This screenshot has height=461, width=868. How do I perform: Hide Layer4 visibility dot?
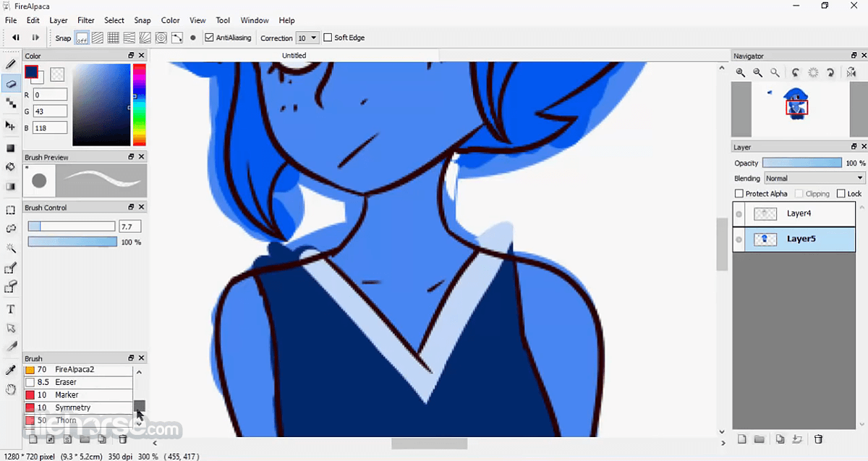pyautogui.click(x=739, y=214)
